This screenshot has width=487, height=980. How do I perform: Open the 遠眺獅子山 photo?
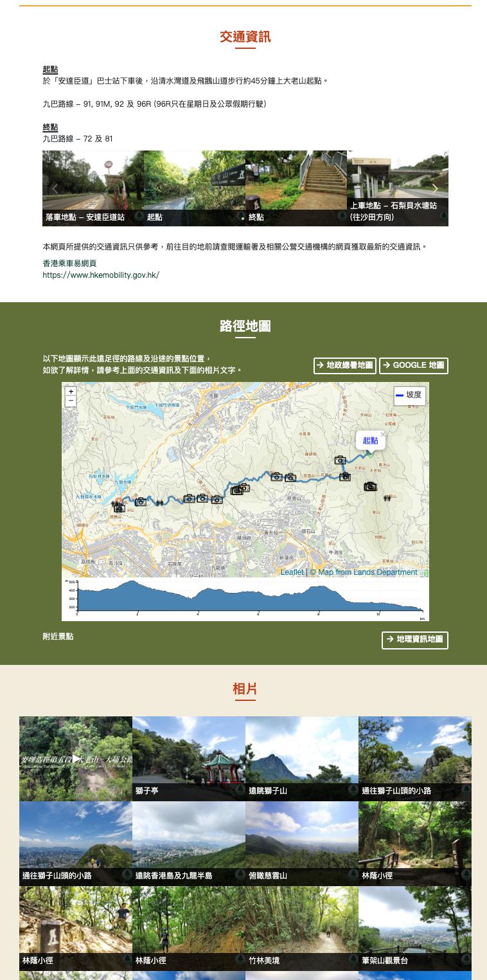pyautogui.click(x=302, y=759)
